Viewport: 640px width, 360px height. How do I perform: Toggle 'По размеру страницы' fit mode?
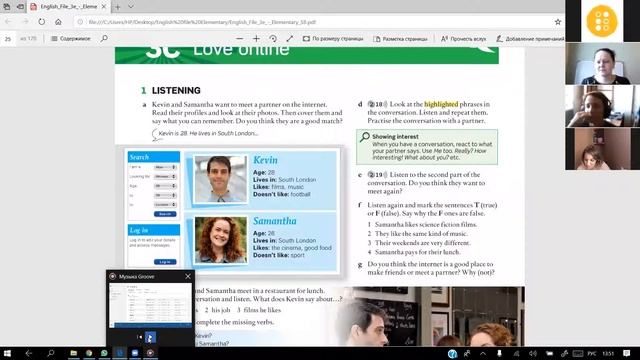333,39
